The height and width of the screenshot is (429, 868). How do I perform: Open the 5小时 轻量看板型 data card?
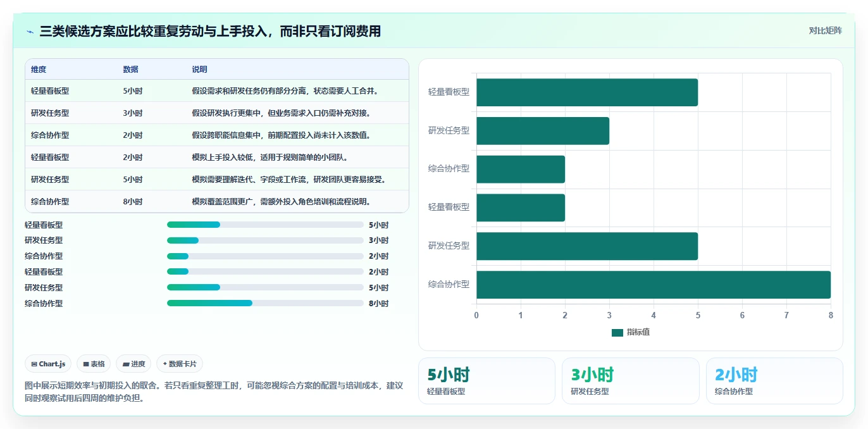pyautogui.click(x=487, y=381)
